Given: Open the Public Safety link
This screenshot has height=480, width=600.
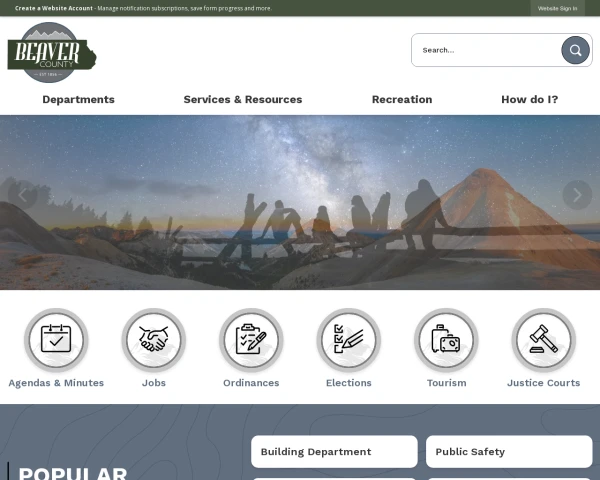Looking at the screenshot, I should click(x=508, y=452).
